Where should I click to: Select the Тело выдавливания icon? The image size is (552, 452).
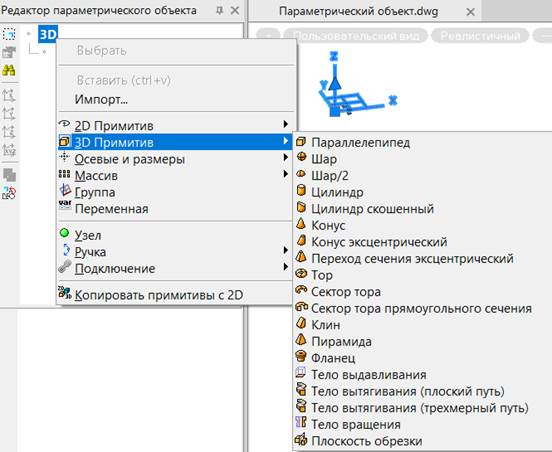click(301, 372)
